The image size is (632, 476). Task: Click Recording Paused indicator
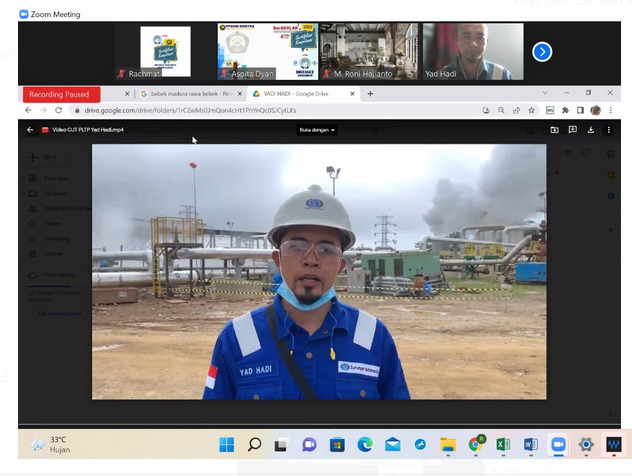tap(61, 94)
